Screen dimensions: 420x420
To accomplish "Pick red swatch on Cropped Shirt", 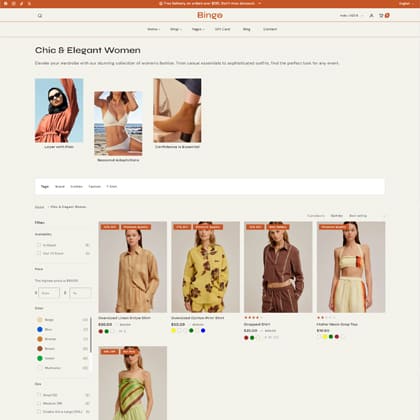I will 246,338.
